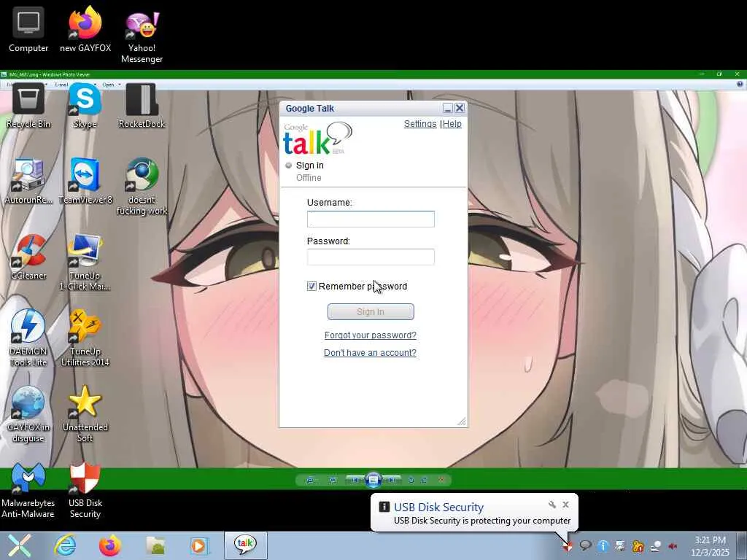Screen dimensions: 747x560
Task: Select the USB Disk Security desktop shortcut
Action: pyautogui.click(x=85, y=491)
